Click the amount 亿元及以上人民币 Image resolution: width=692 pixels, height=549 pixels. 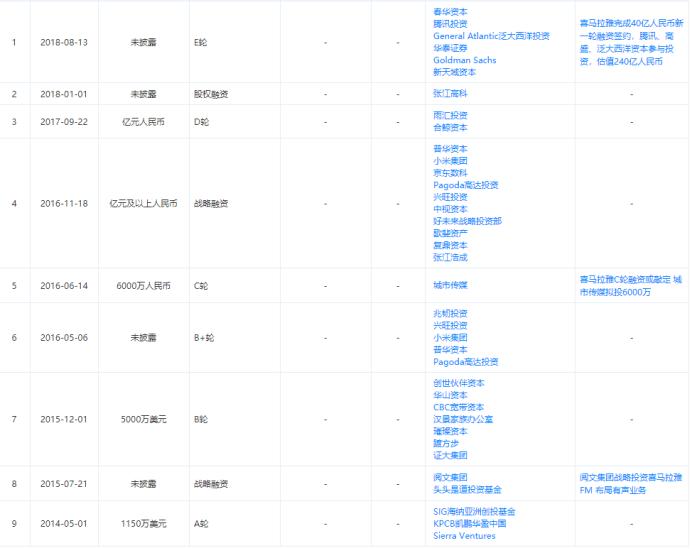(143, 203)
